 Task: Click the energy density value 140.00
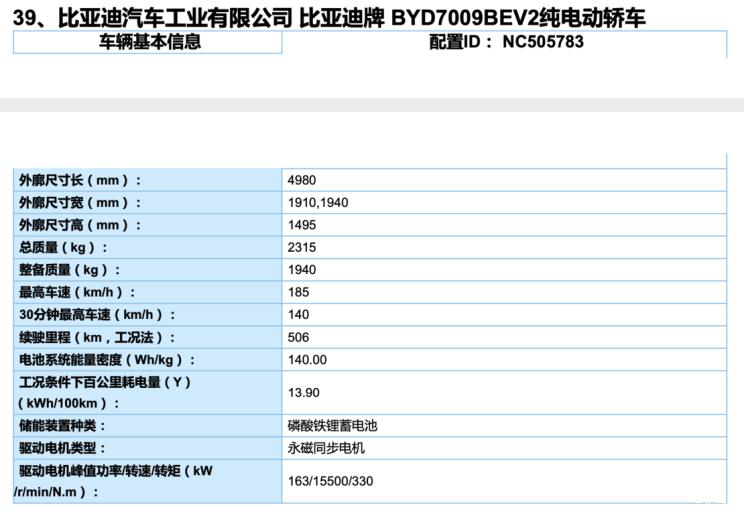307,360
